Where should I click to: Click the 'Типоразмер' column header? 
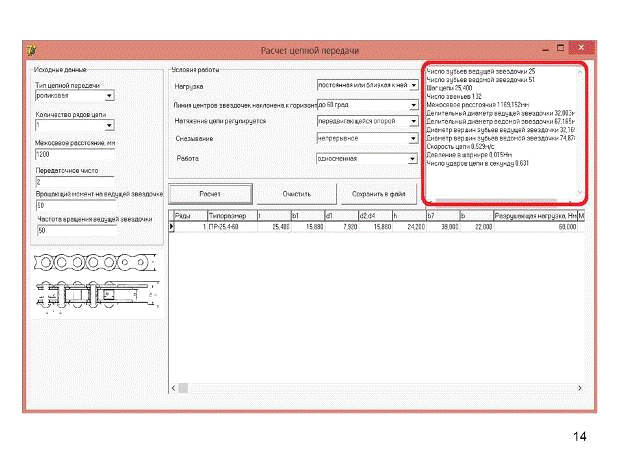click(230, 215)
